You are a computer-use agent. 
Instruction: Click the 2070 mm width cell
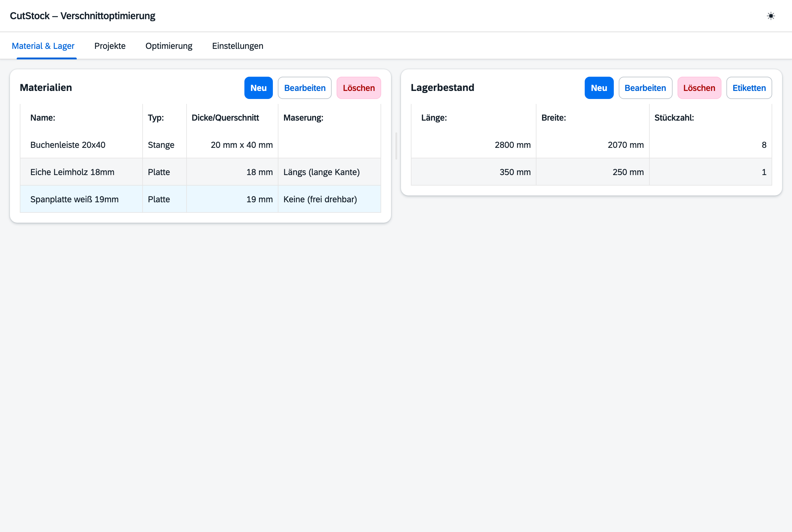click(x=592, y=145)
